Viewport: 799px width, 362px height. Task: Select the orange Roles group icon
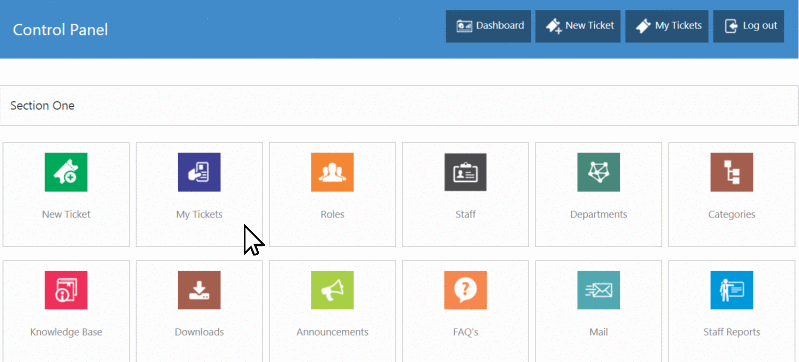point(332,172)
